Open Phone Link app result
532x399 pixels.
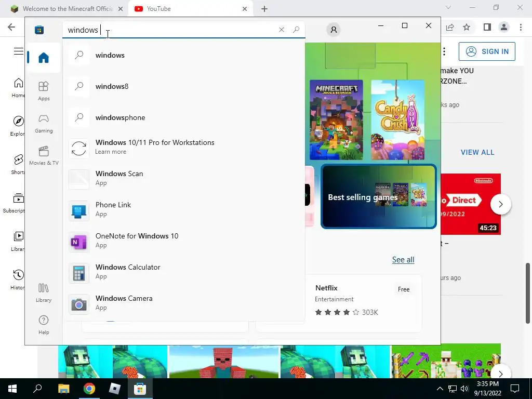tap(183, 209)
